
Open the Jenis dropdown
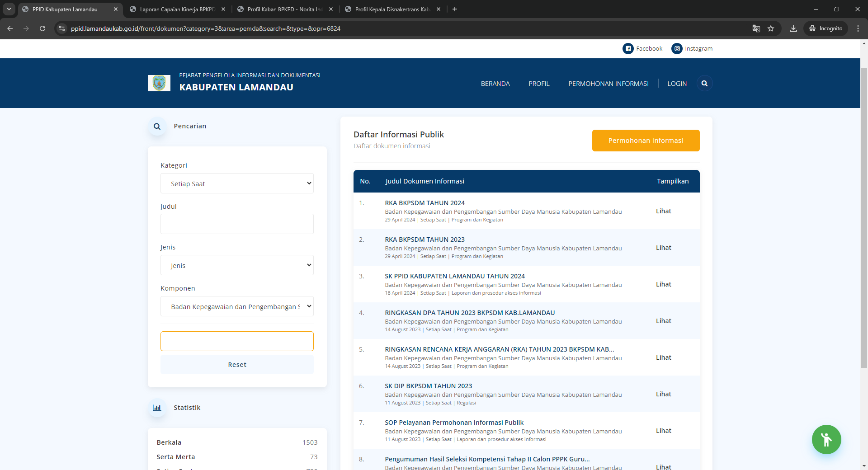[x=237, y=265]
